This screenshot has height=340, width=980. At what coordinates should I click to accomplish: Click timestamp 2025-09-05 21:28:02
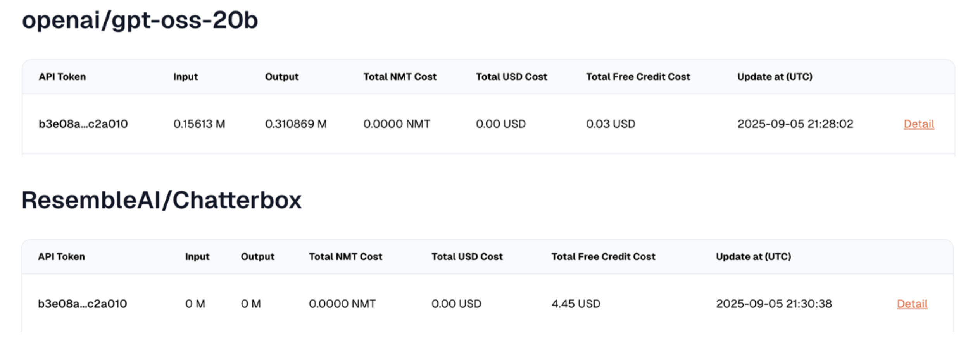pos(795,124)
